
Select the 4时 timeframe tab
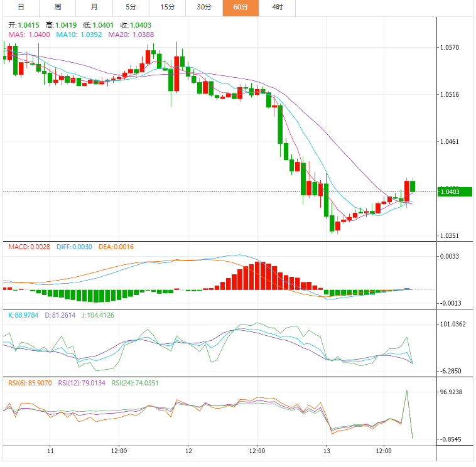click(277, 8)
